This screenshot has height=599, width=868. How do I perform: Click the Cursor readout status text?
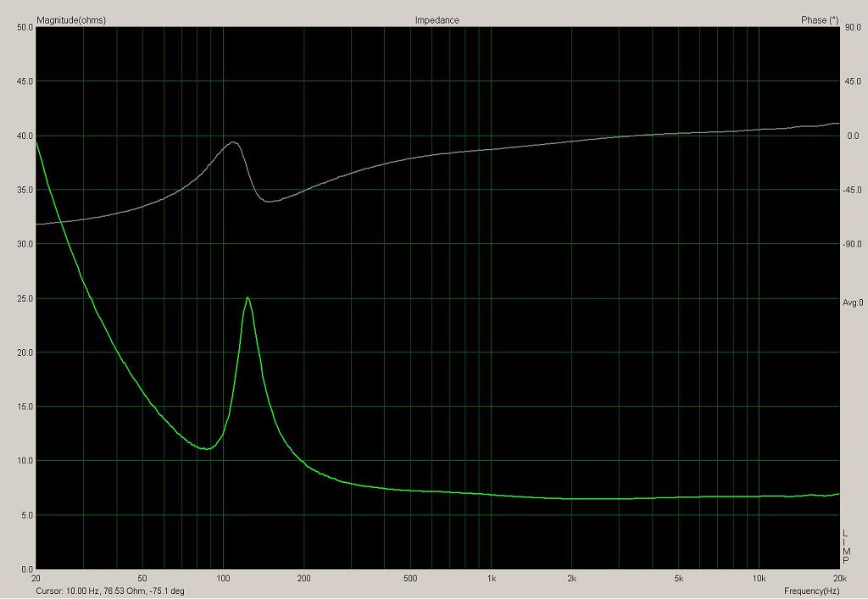[110, 591]
